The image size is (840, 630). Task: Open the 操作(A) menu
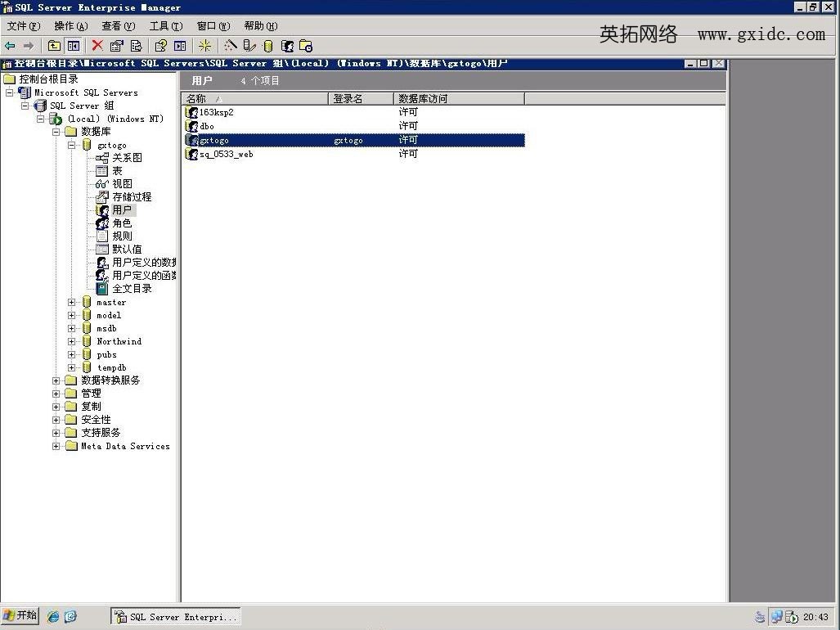click(x=70, y=26)
